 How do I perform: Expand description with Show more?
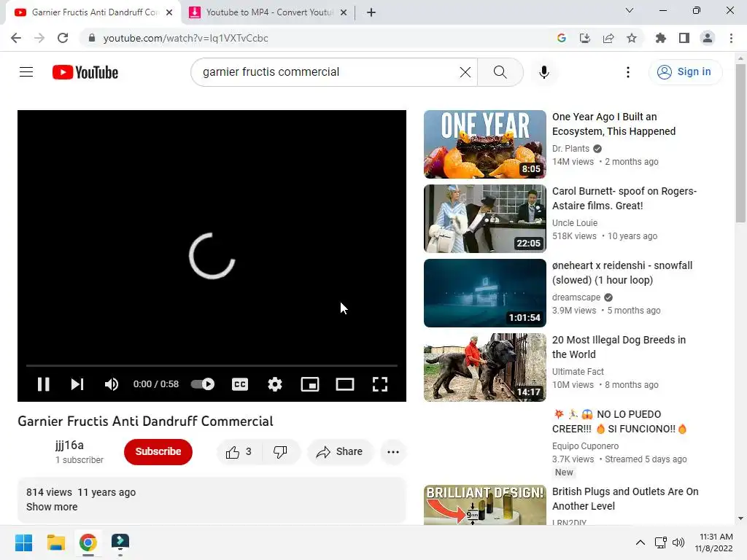(x=52, y=507)
